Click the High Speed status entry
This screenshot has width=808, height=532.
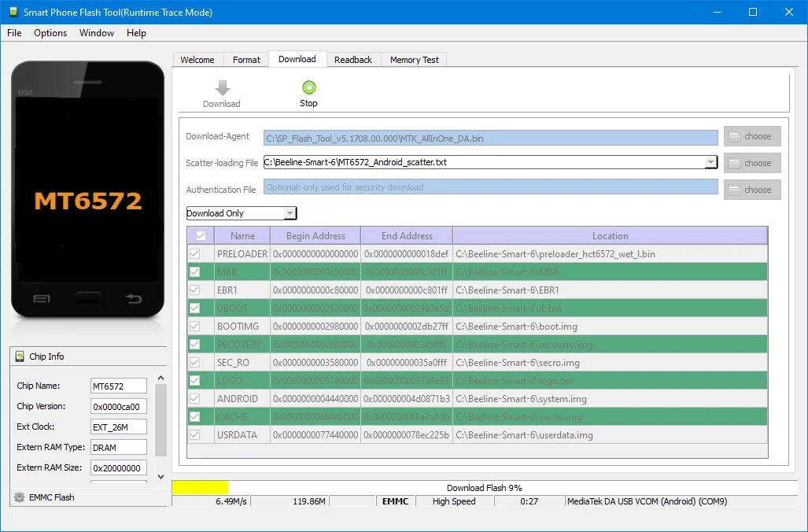[455, 501]
